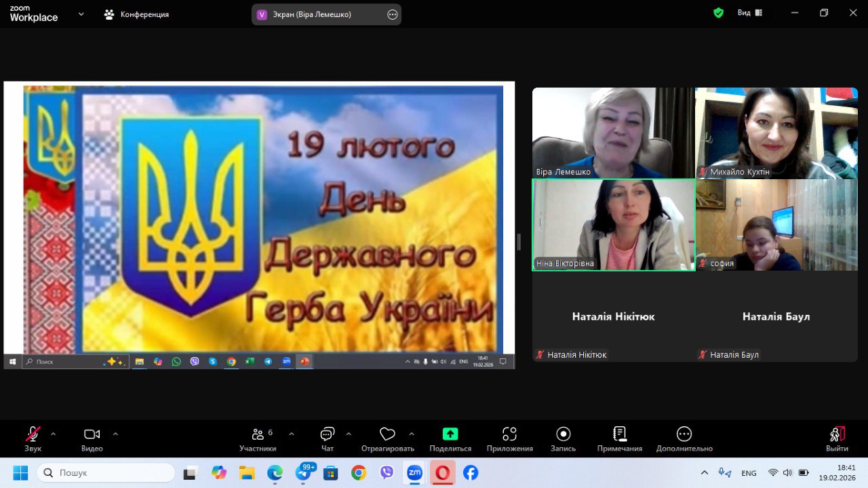Start recording with the Запись icon

[563, 434]
